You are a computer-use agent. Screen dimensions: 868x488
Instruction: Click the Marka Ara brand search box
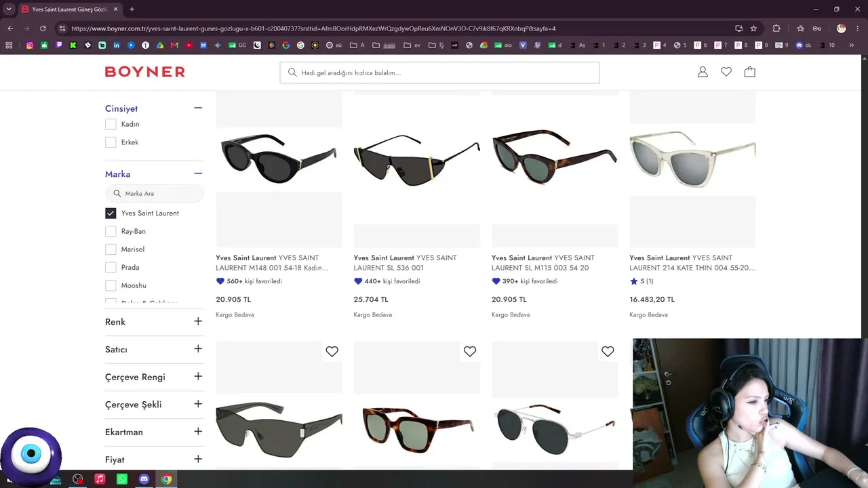click(x=155, y=193)
